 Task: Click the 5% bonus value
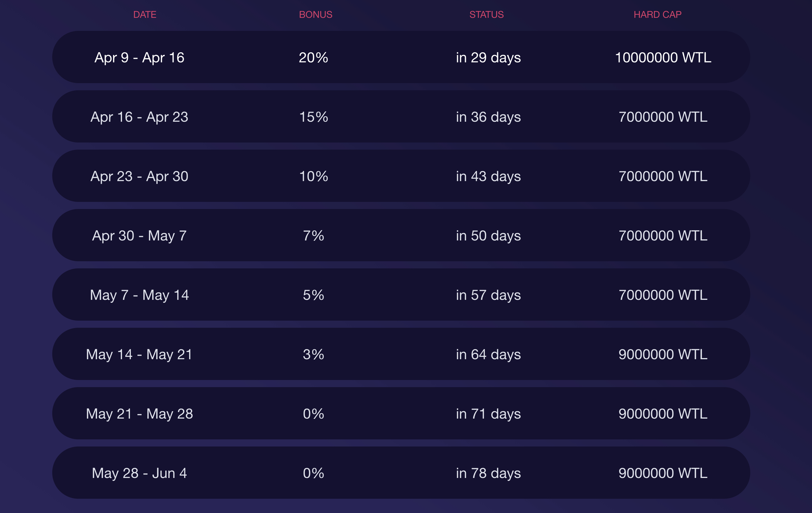[x=313, y=295]
